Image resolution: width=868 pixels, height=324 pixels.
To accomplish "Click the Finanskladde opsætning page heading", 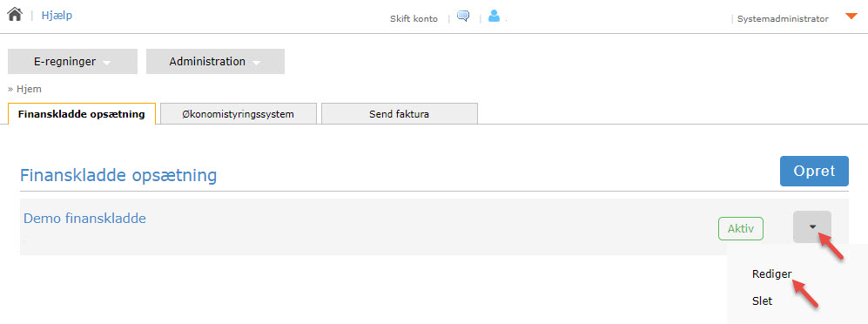I will [x=118, y=176].
